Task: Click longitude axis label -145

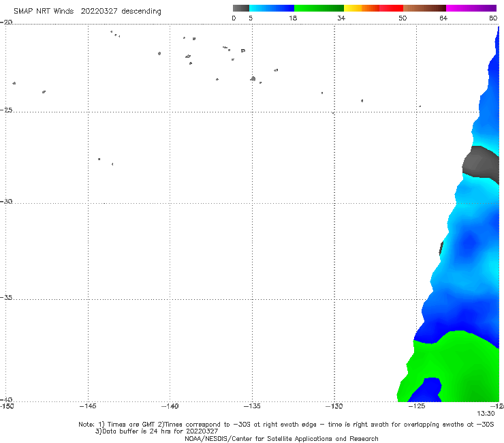Action: point(88,406)
